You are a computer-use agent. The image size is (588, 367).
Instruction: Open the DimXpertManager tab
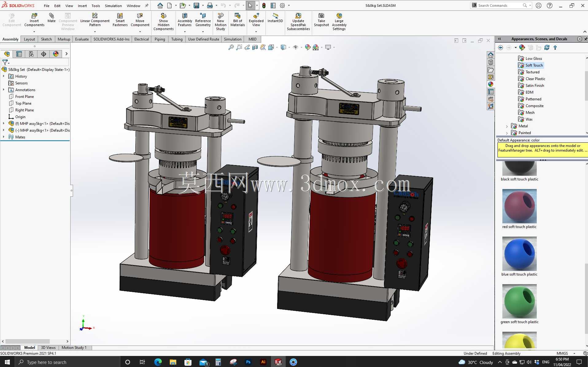click(44, 54)
